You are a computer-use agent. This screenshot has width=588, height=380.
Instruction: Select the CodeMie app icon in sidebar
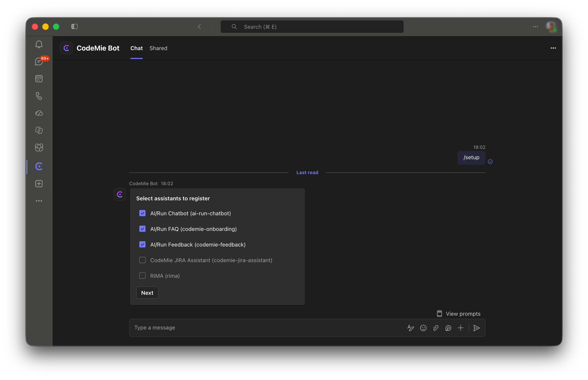[39, 166]
